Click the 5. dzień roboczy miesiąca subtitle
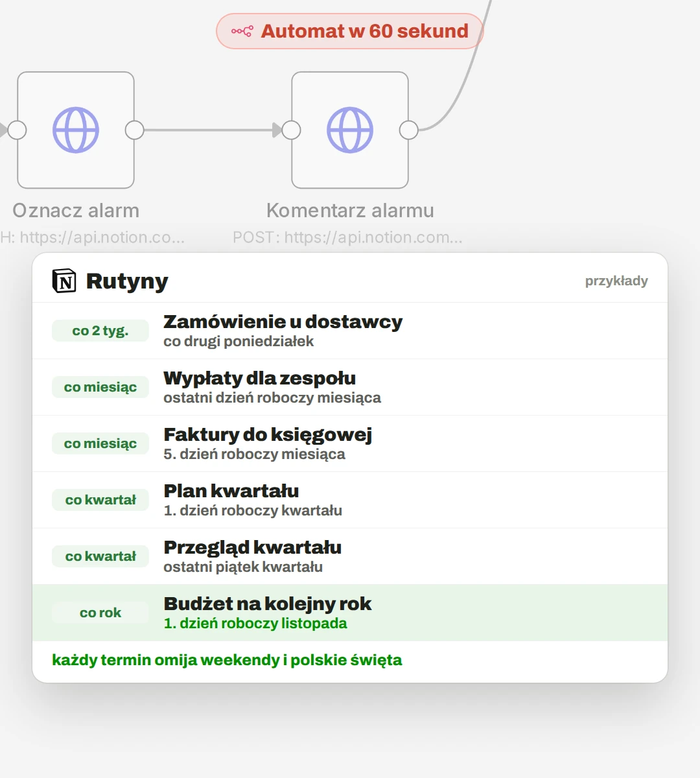The width and height of the screenshot is (700, 778). [x=254, y=454]
